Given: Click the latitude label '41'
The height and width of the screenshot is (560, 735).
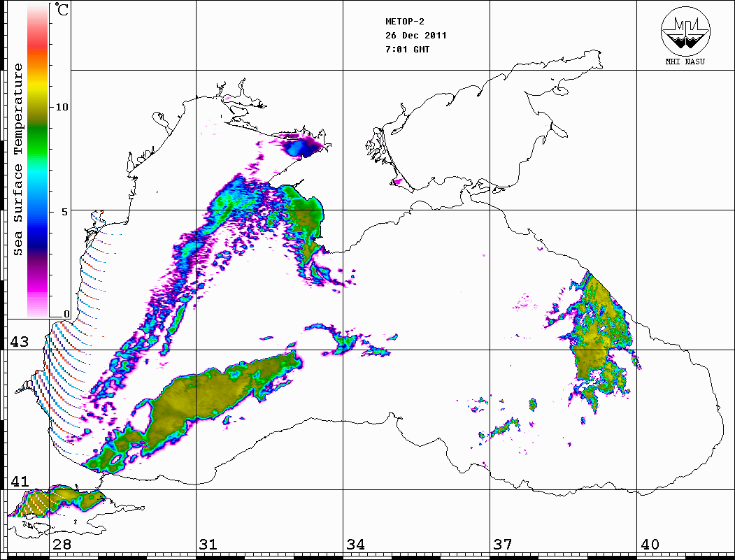Looking at the screenshot, I should pyautogui.click(x=19, y=481).
